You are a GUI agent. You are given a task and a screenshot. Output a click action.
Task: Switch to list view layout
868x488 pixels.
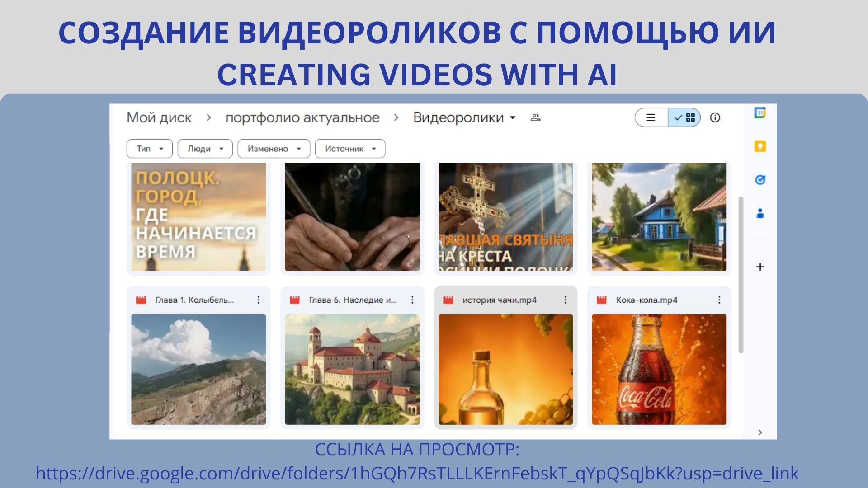point(651,117)
